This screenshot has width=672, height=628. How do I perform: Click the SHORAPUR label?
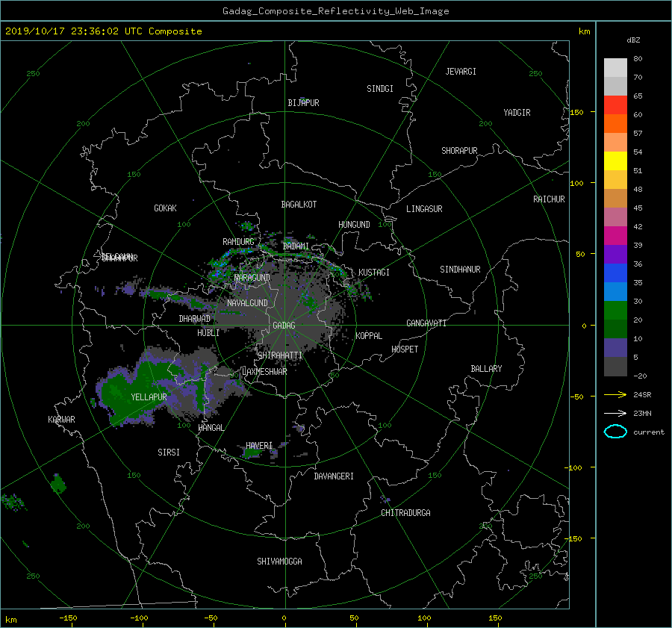pos(459,150)
